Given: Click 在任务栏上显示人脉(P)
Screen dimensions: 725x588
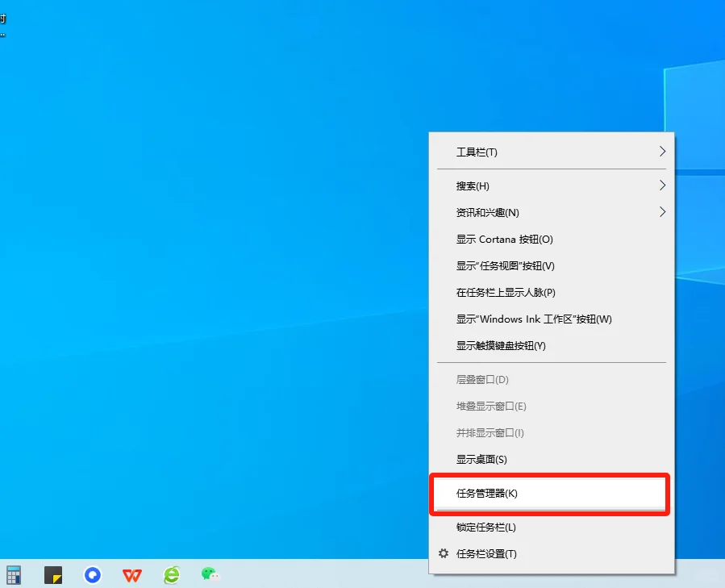Looking at the screenshot, I should (504, 292).
